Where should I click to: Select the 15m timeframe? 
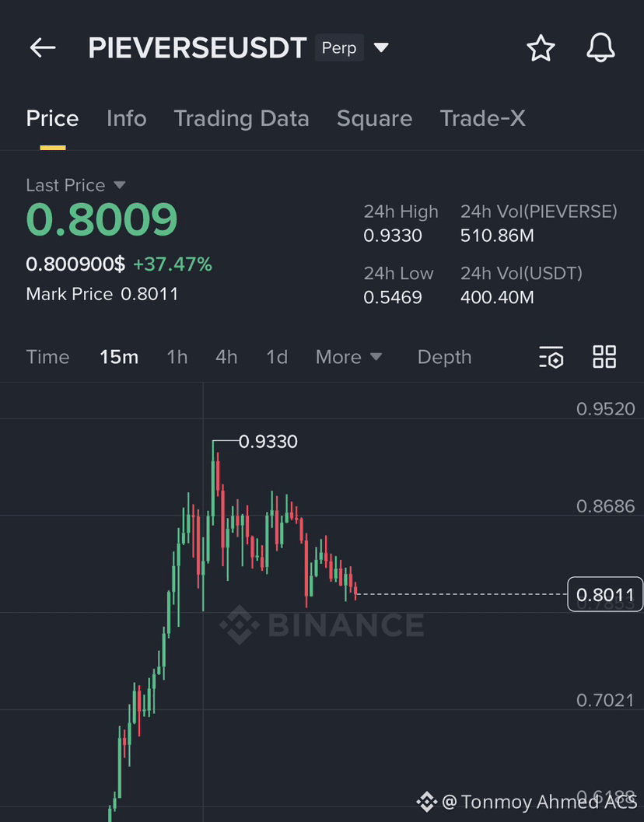pos(119,357)
